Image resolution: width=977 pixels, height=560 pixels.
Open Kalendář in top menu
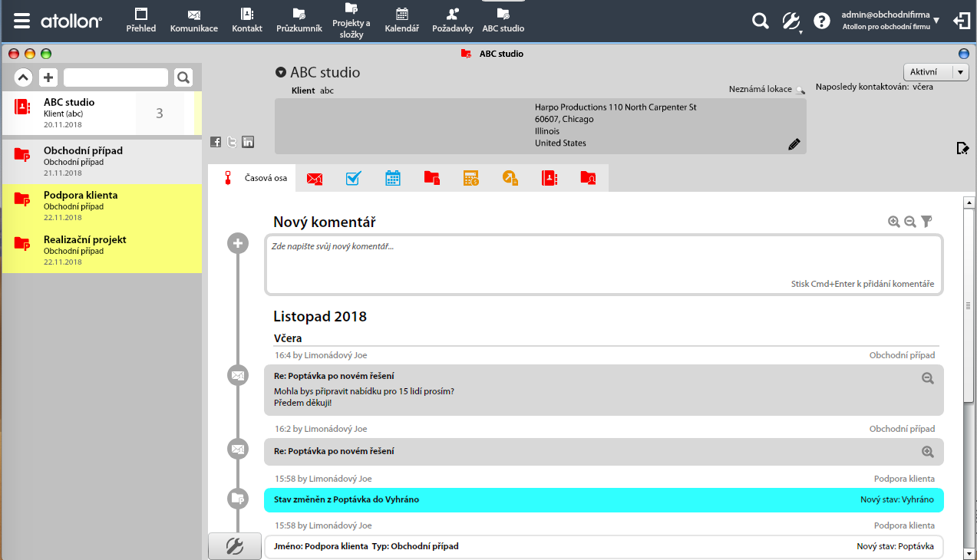click(x=401, y=21)
